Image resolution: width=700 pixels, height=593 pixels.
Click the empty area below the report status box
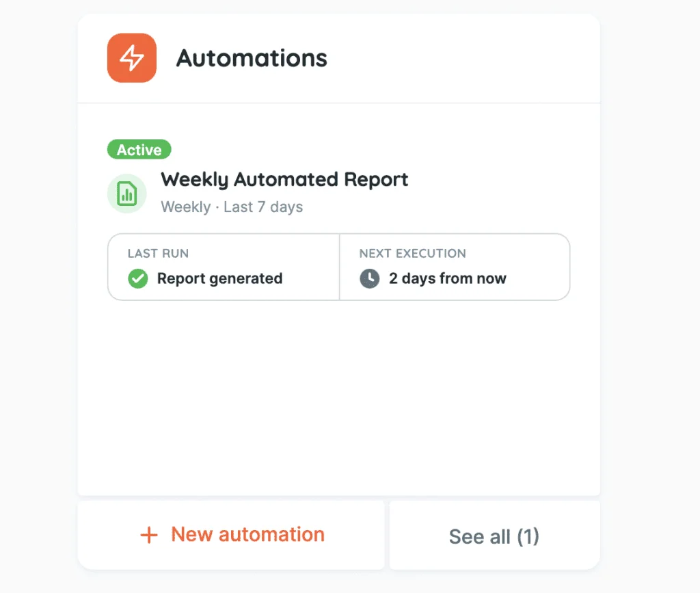338,397
